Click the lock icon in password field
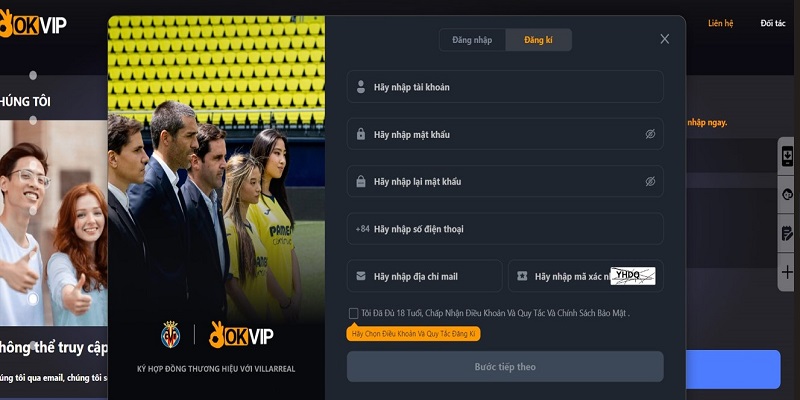 [361, 134]
